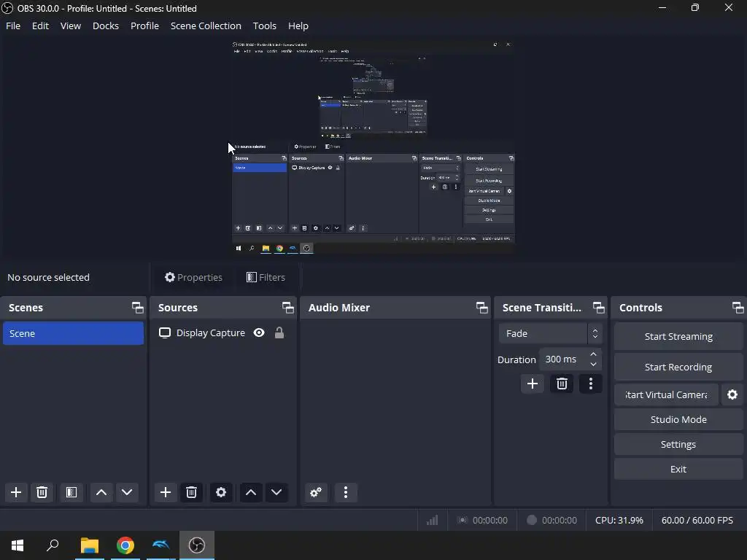Screen dimensions: 747x560
Task: Decrease transition duration with down arrow
Action: pos(593,365)
